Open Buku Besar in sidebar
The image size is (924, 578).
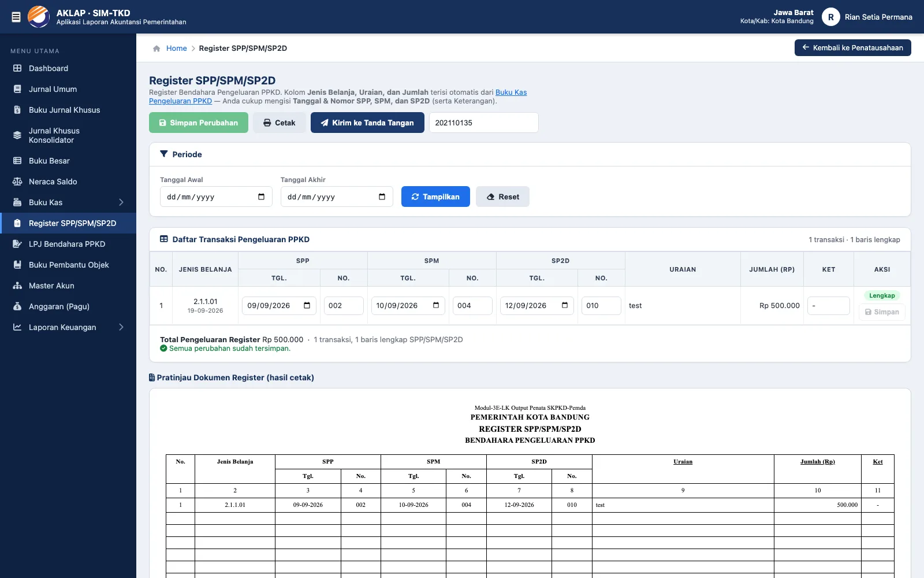click(68, 161)
